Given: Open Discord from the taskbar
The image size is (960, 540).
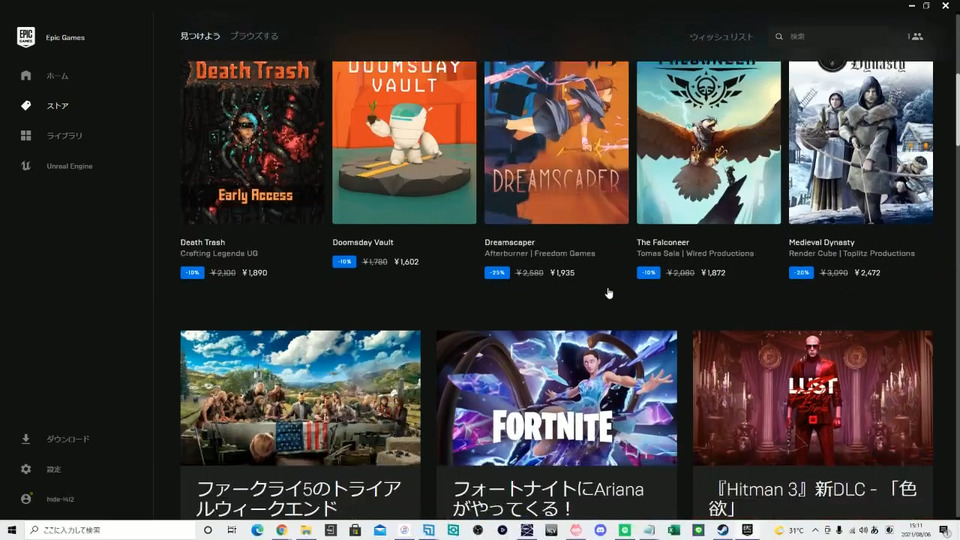Looking at the screenshot, I should (600, 530).
